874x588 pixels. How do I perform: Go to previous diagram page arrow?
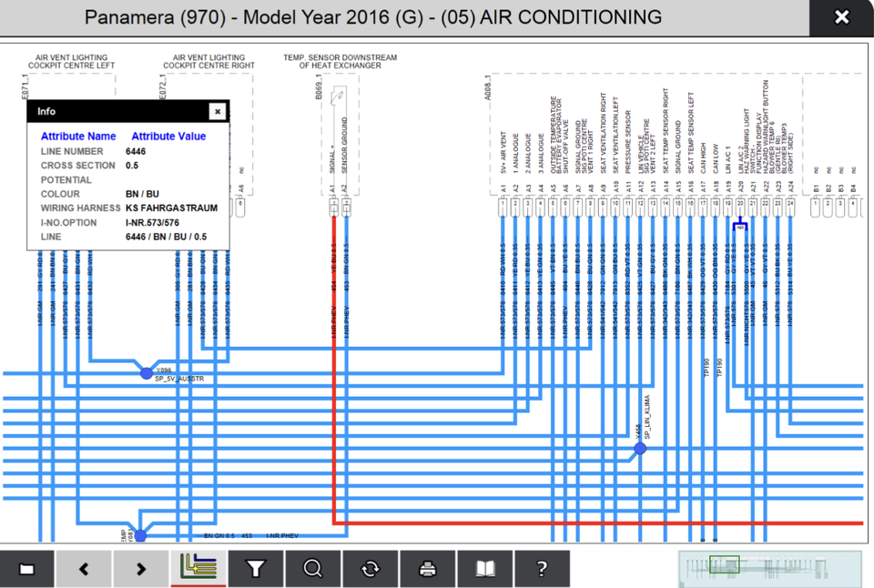click(x=84, y=569)
